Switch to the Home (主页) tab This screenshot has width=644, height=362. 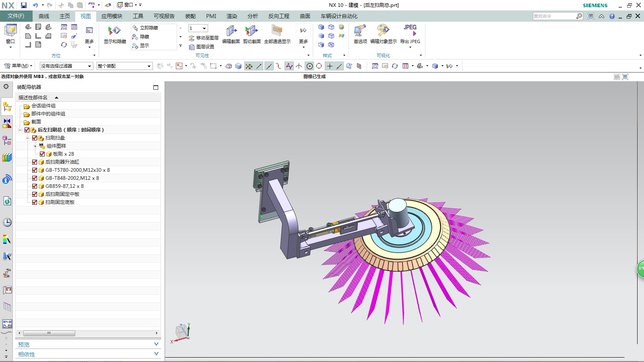point(65,16)
